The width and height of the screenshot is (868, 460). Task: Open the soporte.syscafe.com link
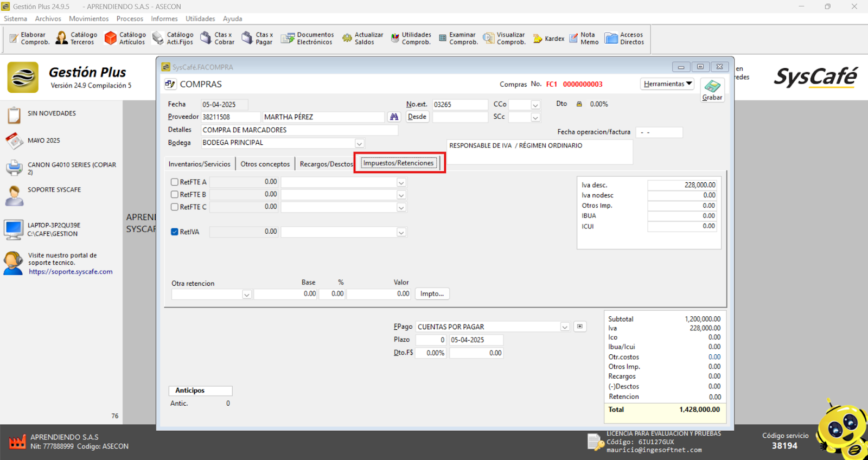point(71,272)
